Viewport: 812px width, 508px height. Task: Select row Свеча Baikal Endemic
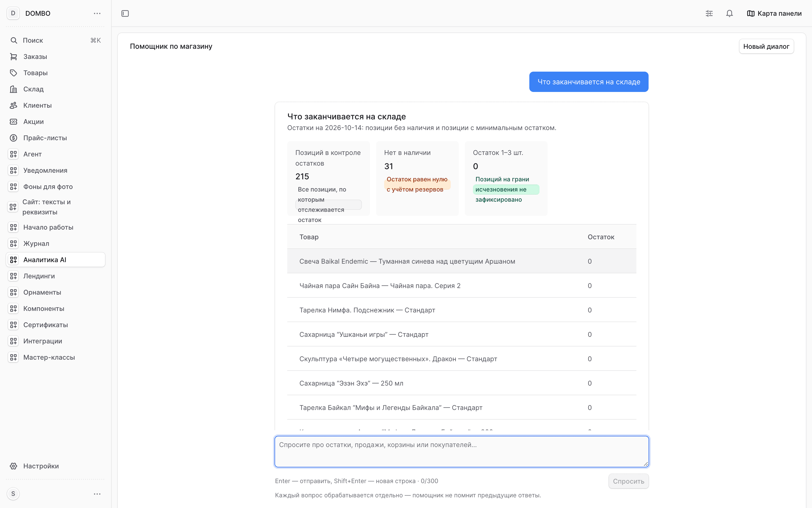[462, 261]
